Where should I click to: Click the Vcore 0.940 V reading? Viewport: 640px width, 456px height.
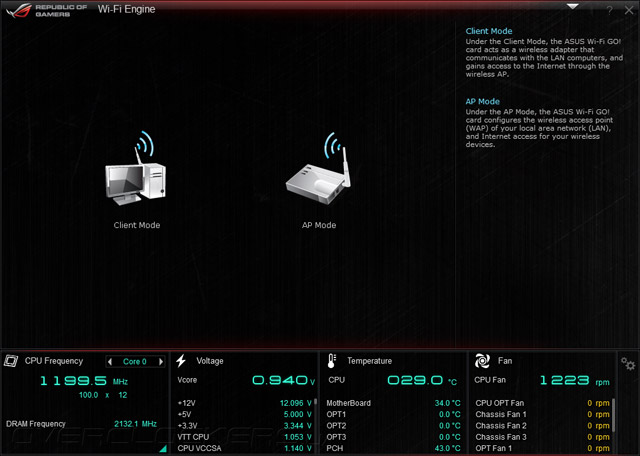(x=283, y=380)
